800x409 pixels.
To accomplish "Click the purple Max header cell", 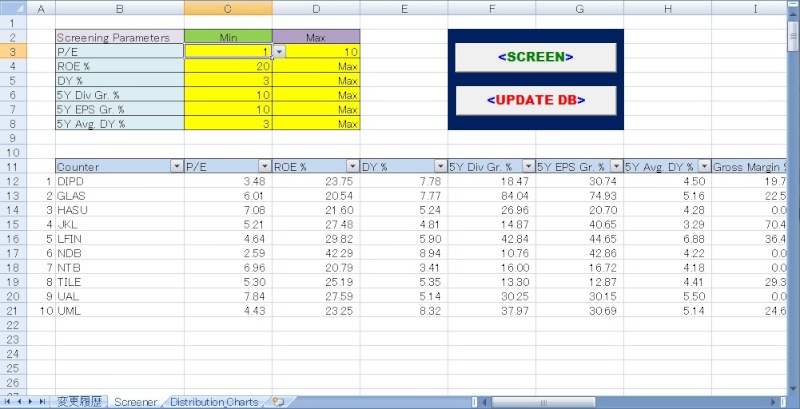I will pyautogui.click(x=316, y=37).
